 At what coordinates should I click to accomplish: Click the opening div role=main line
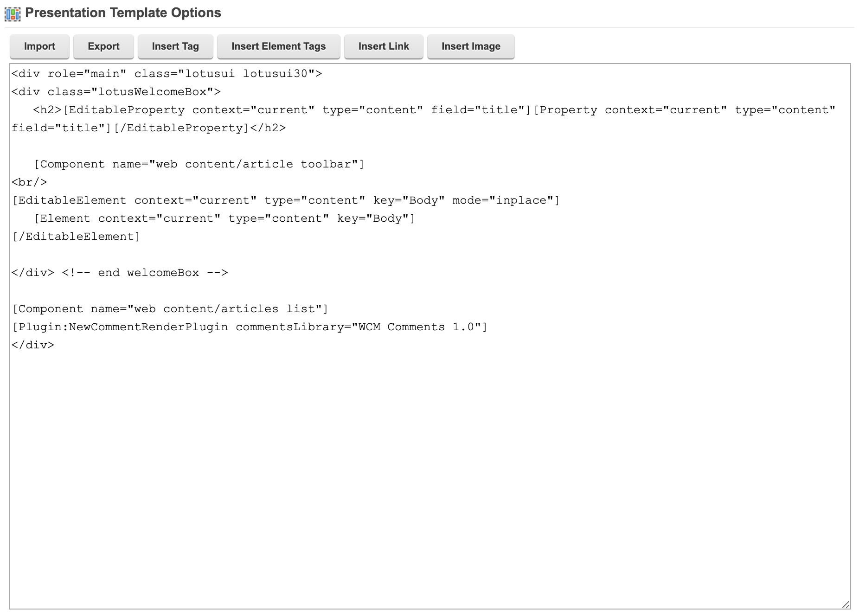pyautogui.click(x=167, y=73)
